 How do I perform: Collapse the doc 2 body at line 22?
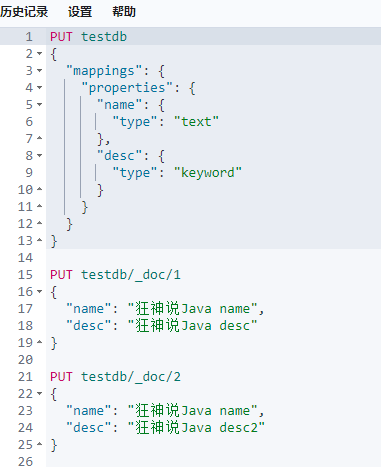click(40, 394)
